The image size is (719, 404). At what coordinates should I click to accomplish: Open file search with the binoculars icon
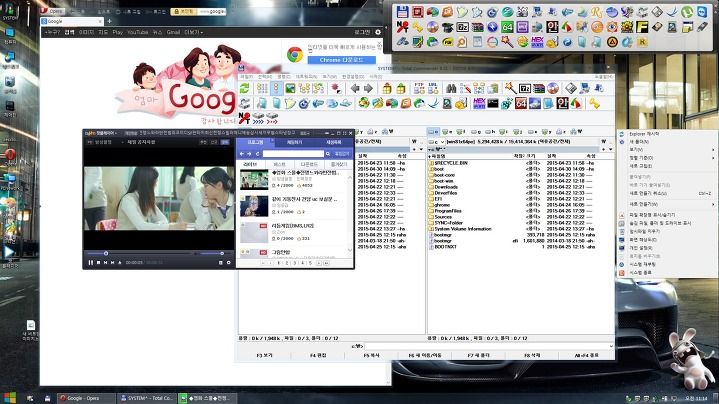451,88
